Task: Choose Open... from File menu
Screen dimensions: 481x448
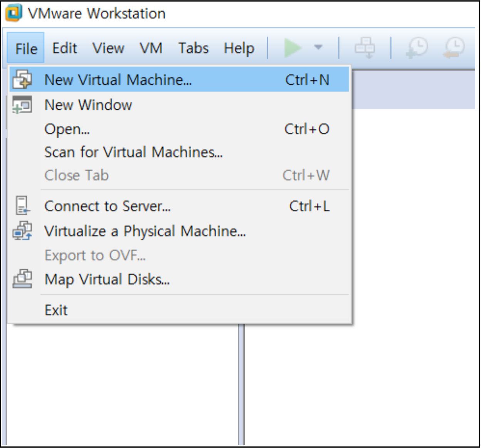Action: coord(179,129)
